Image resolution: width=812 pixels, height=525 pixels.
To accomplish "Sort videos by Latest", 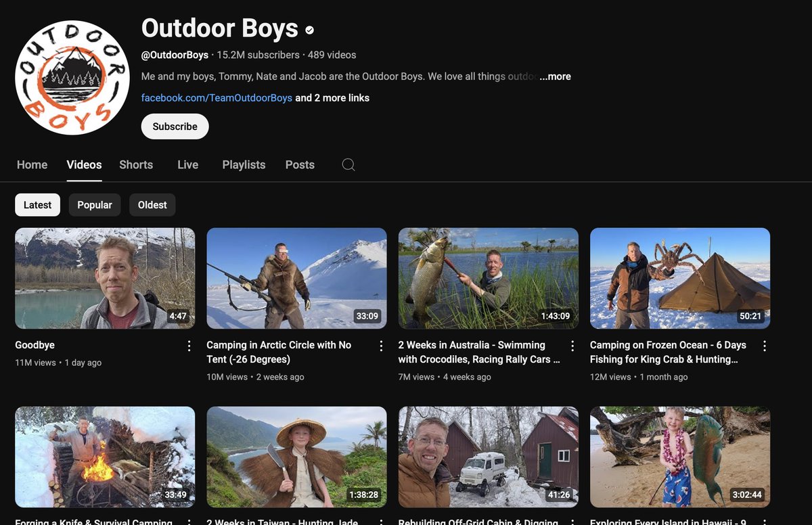I will pyautogui.click(x=37, y=205).
